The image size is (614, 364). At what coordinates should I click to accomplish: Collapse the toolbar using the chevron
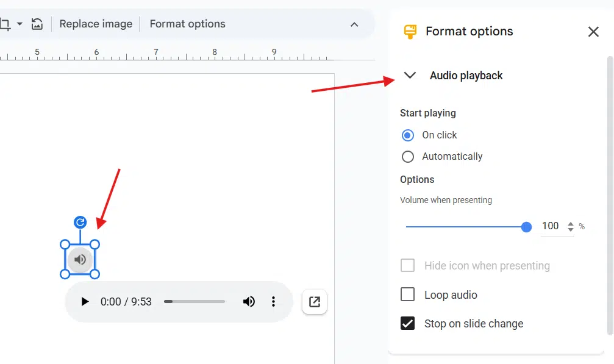click(x=354, y=24)
